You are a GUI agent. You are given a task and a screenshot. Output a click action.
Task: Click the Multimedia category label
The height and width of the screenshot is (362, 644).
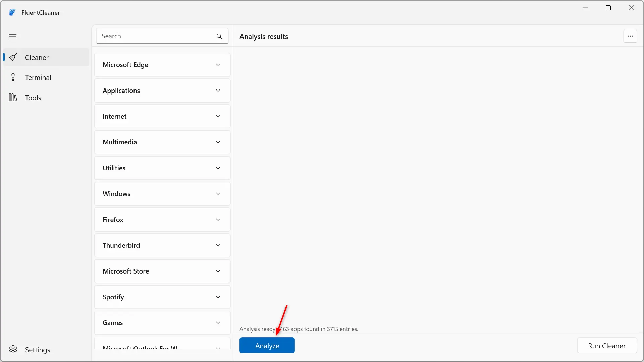pos(120,142)
